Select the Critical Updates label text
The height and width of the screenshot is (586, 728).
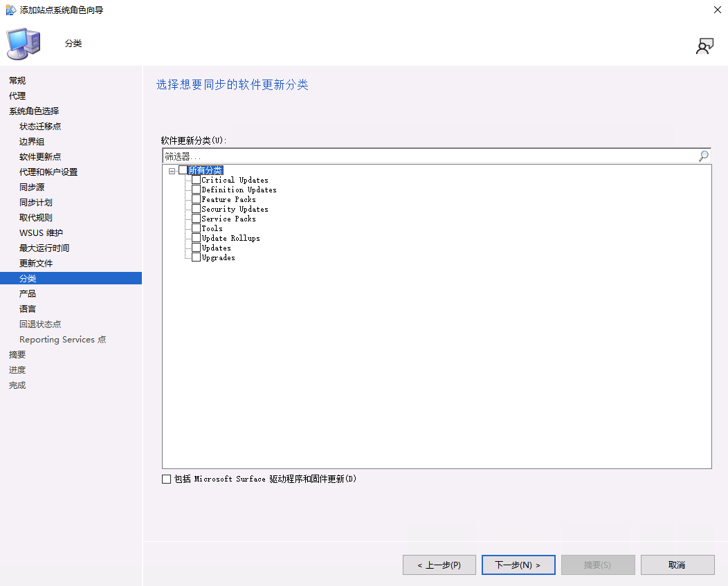(235, 180)
